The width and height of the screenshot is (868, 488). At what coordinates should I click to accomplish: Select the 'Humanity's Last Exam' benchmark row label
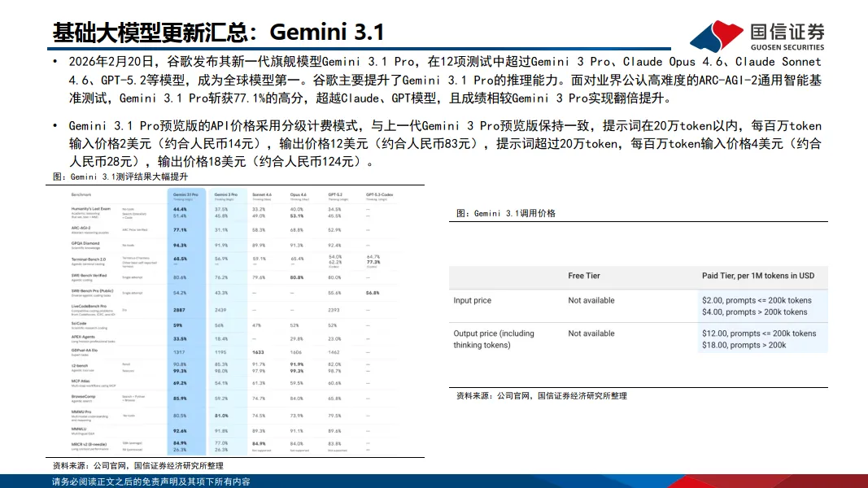coord(91,209)
